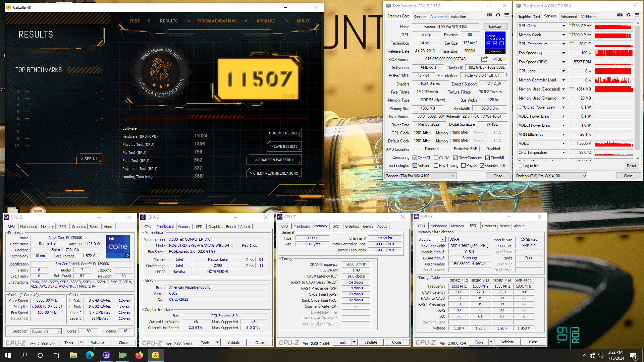
Task: Click the GPU-Z Sensors vertical scrollbar
Action: [638, 90]
